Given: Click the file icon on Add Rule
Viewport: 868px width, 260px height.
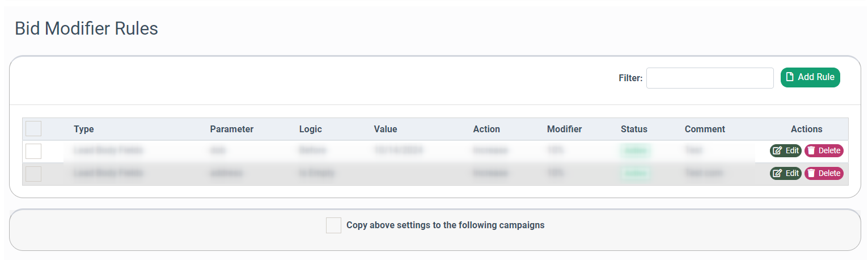Looking at the screenshot, I should tap(790, 77).
